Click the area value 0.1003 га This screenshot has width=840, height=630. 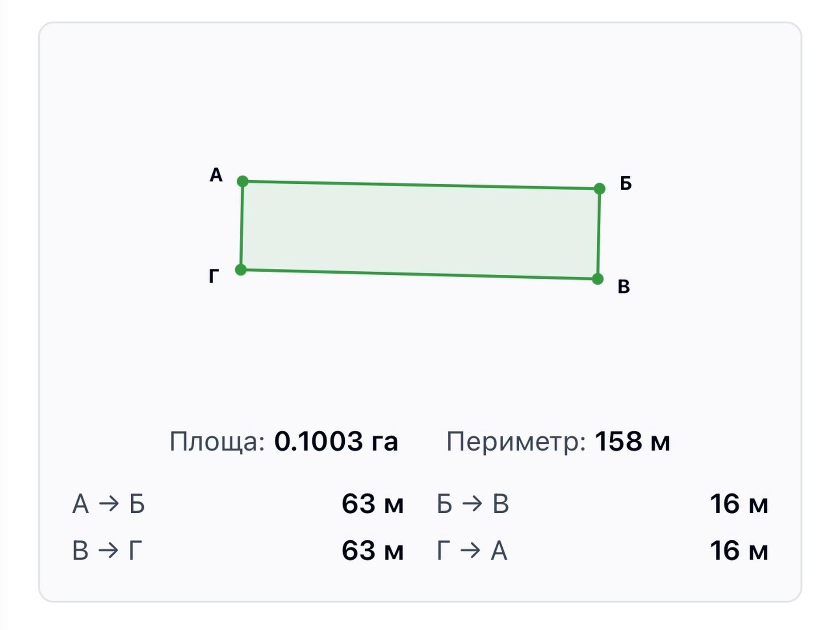pyautogui.click(x=336, y=441)
